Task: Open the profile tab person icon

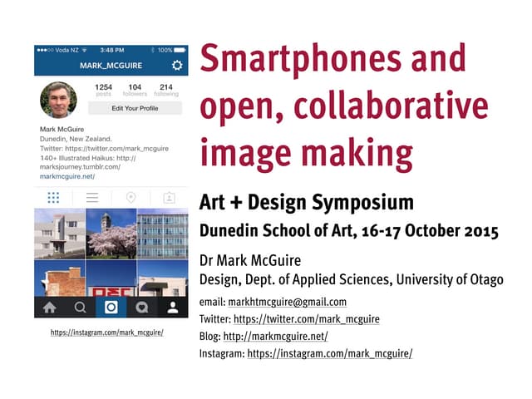Action: point(173,307)
